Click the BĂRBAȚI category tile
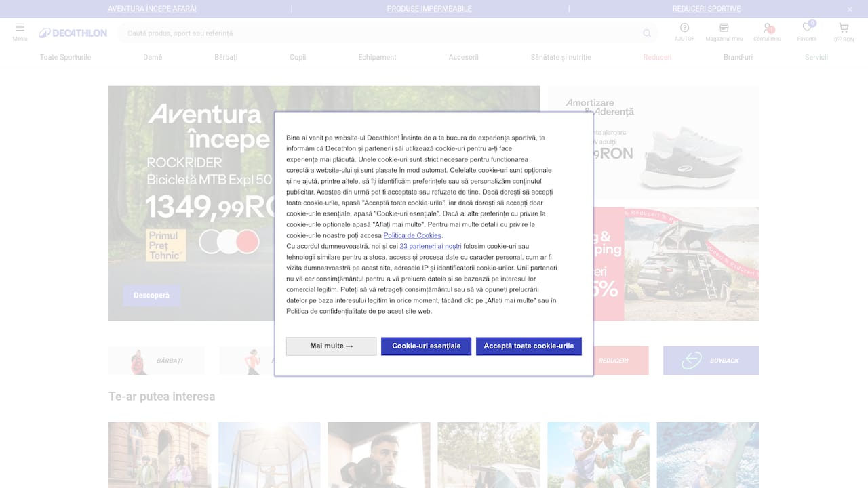This screenshot has width=868, height=488. [156, 361]
